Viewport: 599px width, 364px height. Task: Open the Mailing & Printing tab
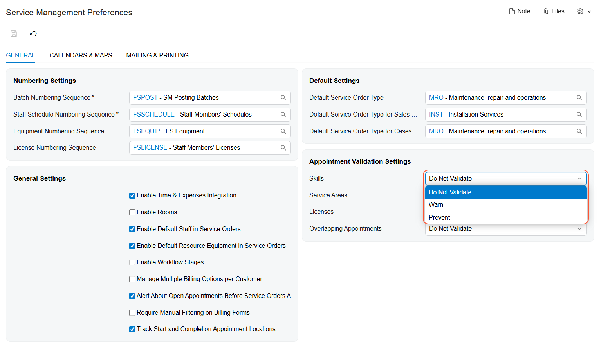(157, 55)
